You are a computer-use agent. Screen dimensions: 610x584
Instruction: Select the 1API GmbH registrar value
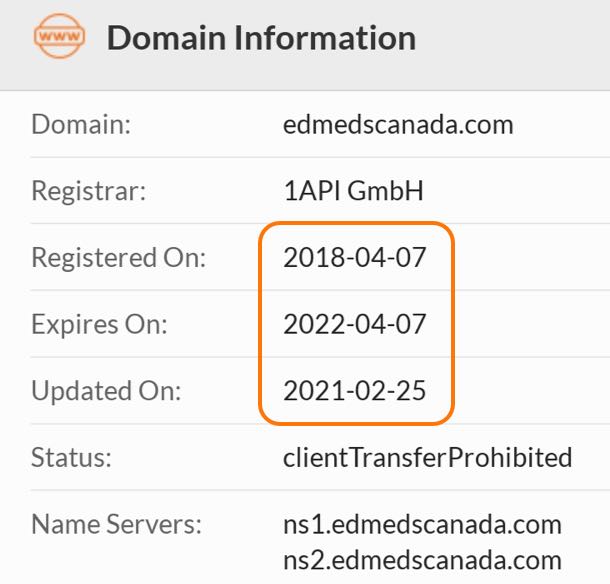point(353,191)
